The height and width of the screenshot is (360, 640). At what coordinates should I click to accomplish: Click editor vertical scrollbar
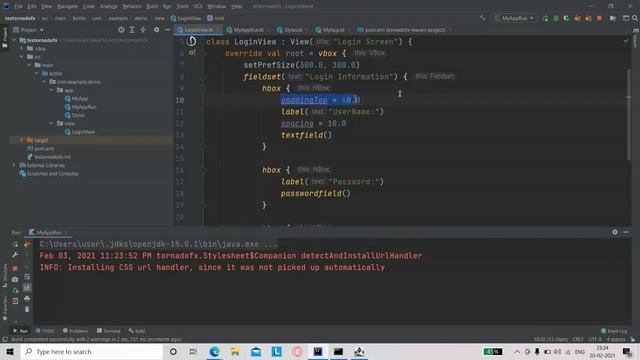(x=629, y=114)
